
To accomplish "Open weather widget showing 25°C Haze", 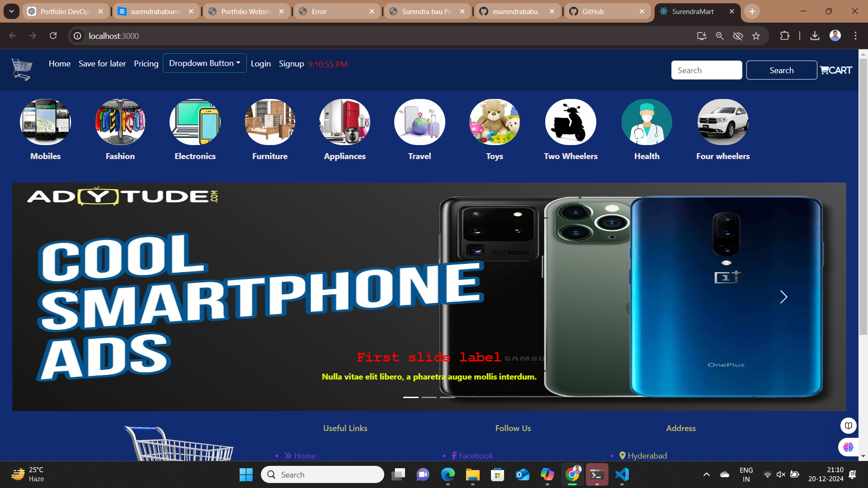I will point(28,474).
